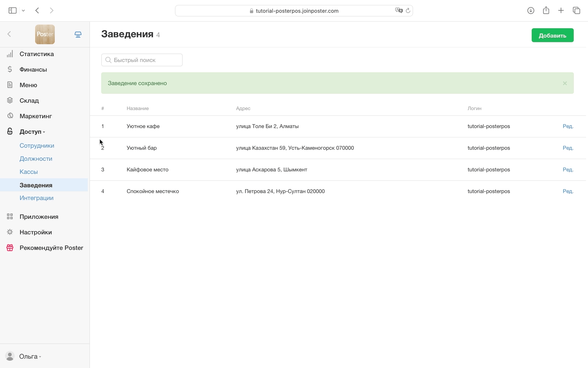
Task: Collapse the sidebar with the back chevron
Action: tap(9, 34)
